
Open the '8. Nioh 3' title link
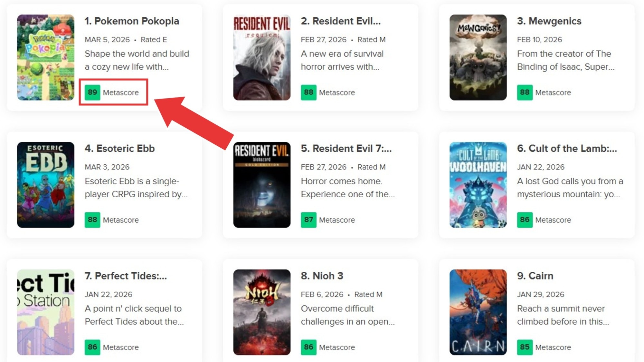point(322,276)
